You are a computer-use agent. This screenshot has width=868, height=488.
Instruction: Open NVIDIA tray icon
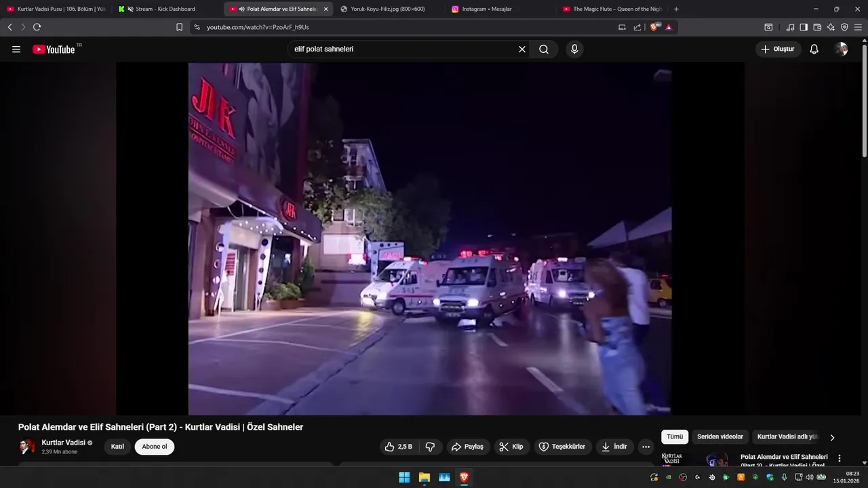pyautogui.click(x=669, y=477)
